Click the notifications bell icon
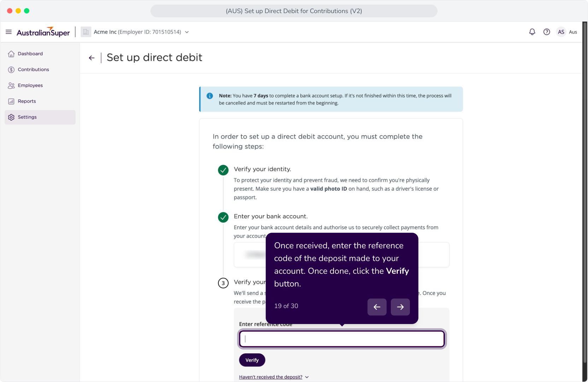This screenshot has width=588, height=382. click(x=532, y=32)
